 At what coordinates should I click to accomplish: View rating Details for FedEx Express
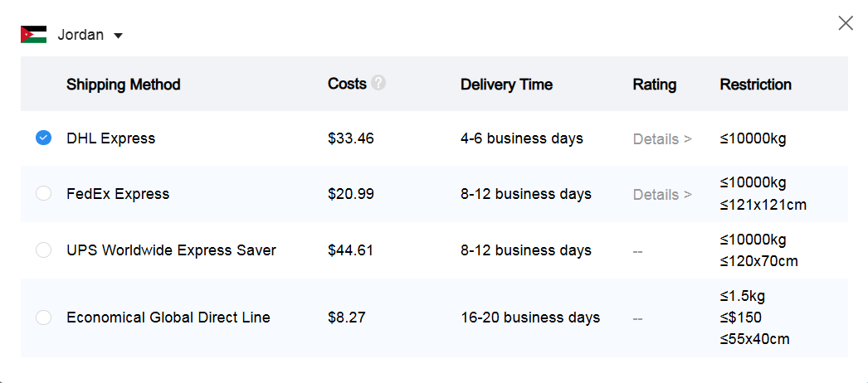[x=661, y=195]
